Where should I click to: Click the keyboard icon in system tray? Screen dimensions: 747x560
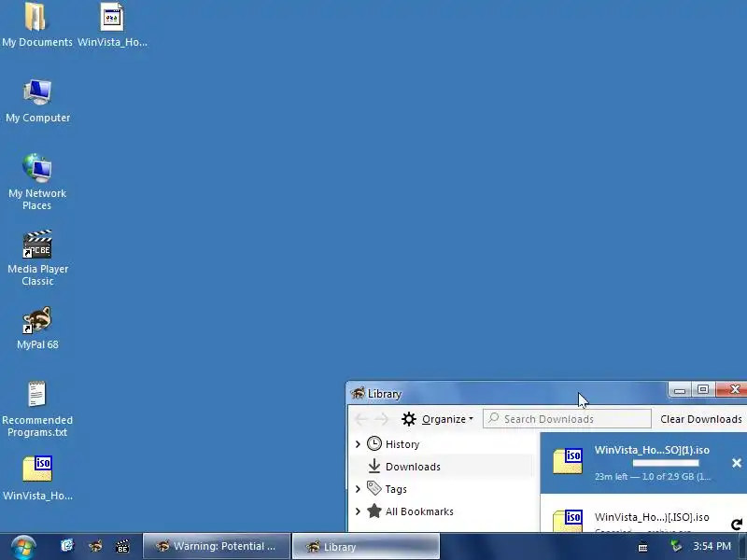coord(642,547)
